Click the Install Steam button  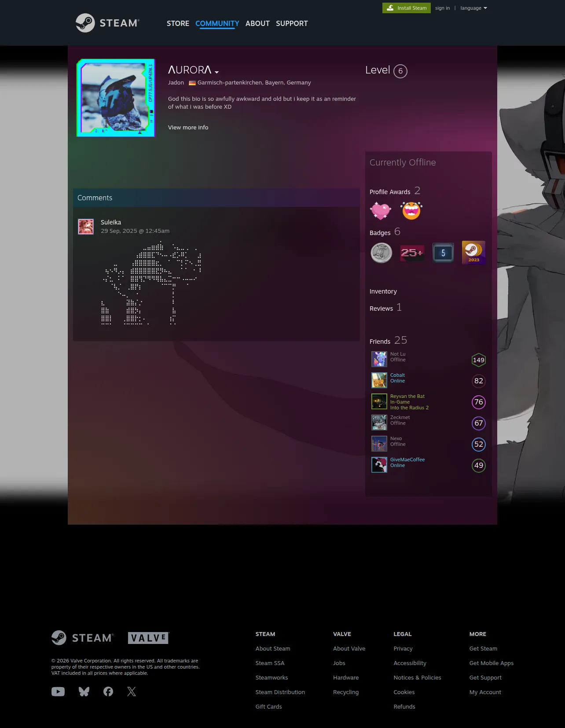pos(407,8)
